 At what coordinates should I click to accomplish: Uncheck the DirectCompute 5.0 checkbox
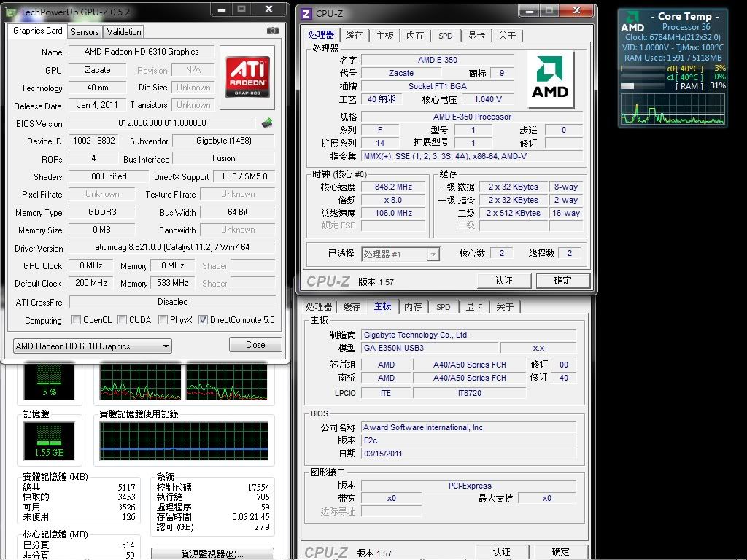203,320
